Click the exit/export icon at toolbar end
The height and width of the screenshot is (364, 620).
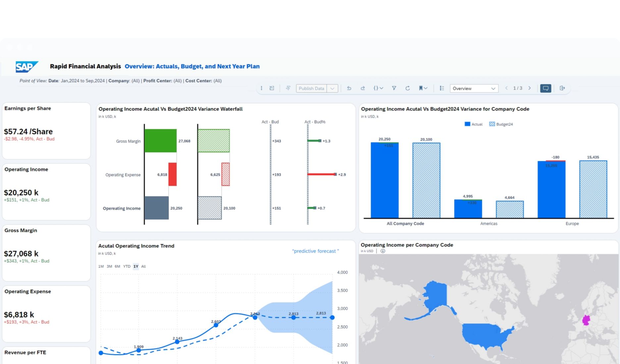[x=562, y=88]
